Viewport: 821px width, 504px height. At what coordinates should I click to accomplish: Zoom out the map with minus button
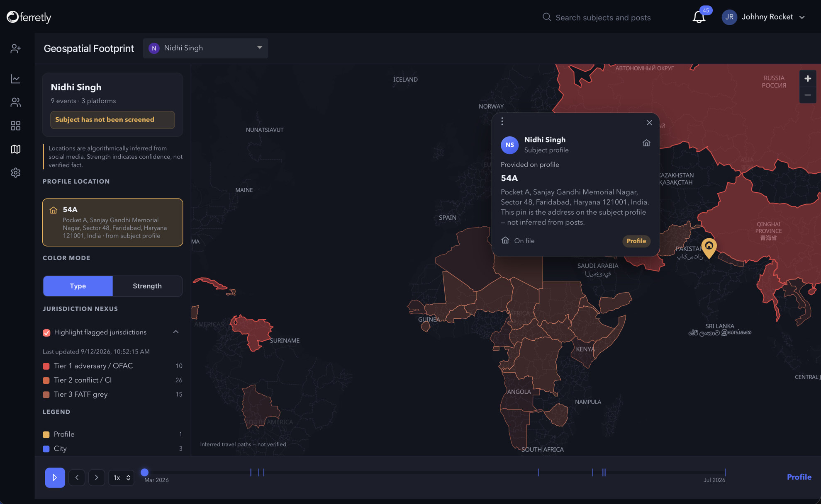[x=807, y=95]
